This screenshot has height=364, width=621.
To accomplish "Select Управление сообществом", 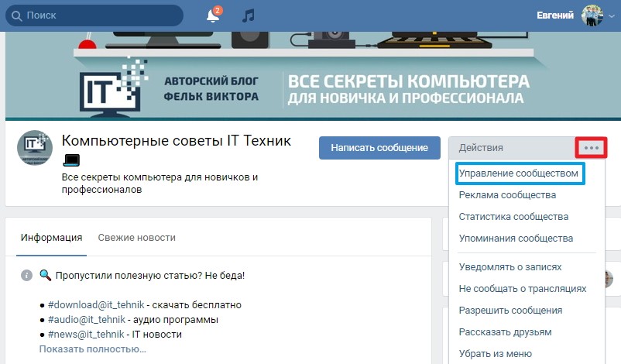I will pos(519,173).
